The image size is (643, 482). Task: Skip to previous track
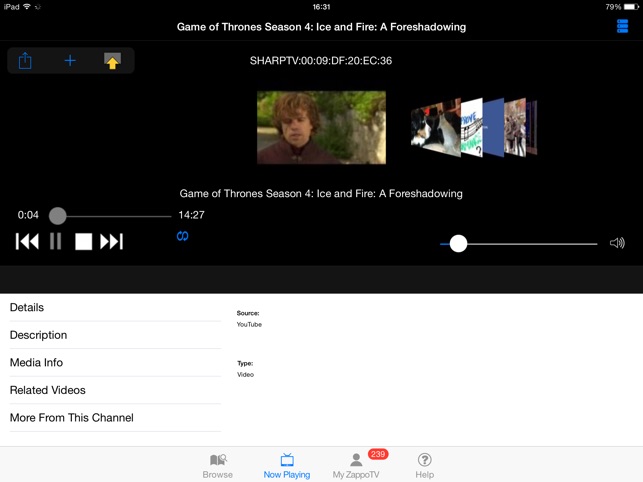pos(27,241)
